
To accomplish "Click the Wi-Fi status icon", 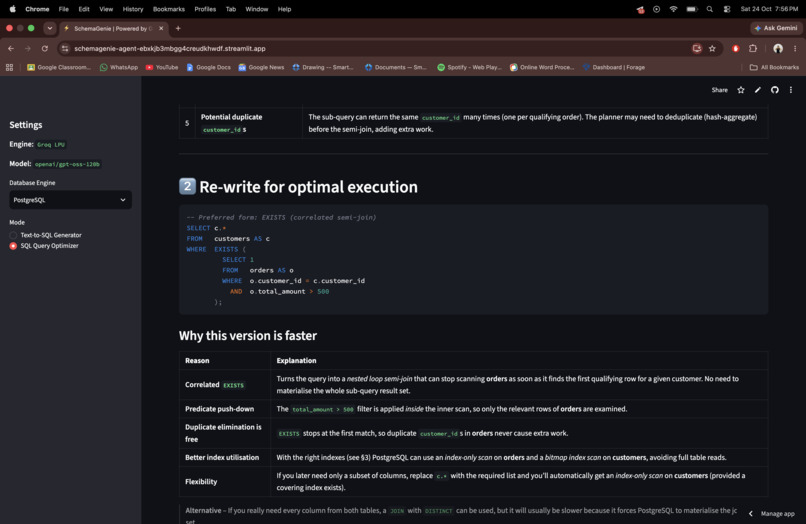I will point(673,9).
